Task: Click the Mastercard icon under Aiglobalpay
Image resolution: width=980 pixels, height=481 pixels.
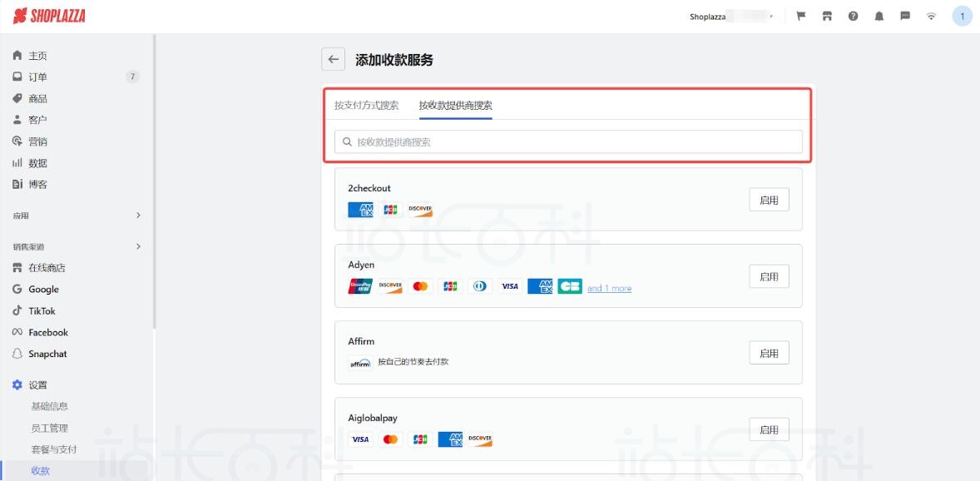Action: click(x=390, y=439)
